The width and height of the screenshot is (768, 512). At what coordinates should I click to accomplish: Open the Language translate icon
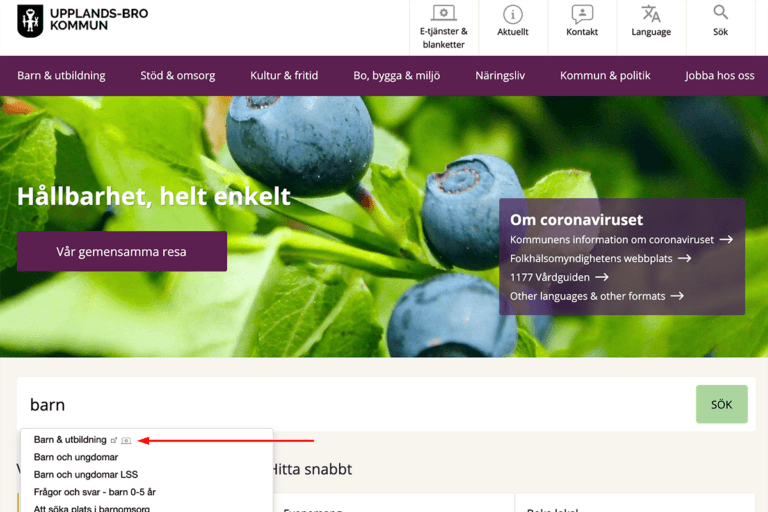[651, 14]
